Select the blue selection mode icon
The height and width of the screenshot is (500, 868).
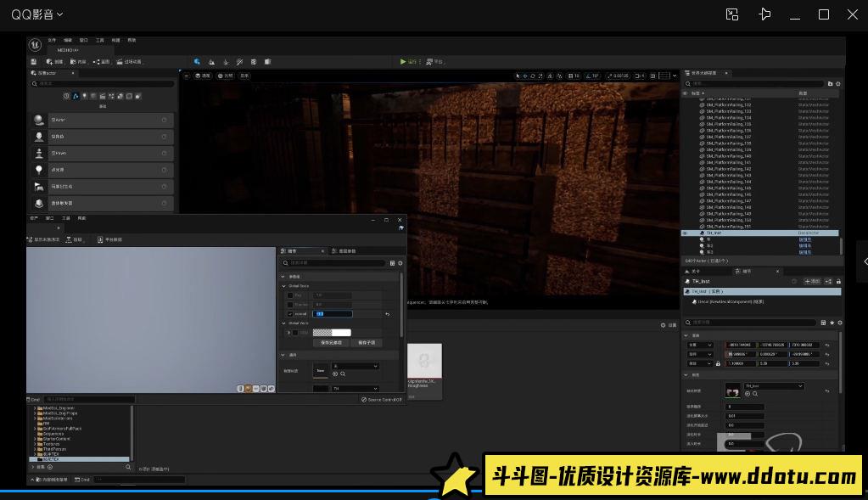tap(197, 61)
